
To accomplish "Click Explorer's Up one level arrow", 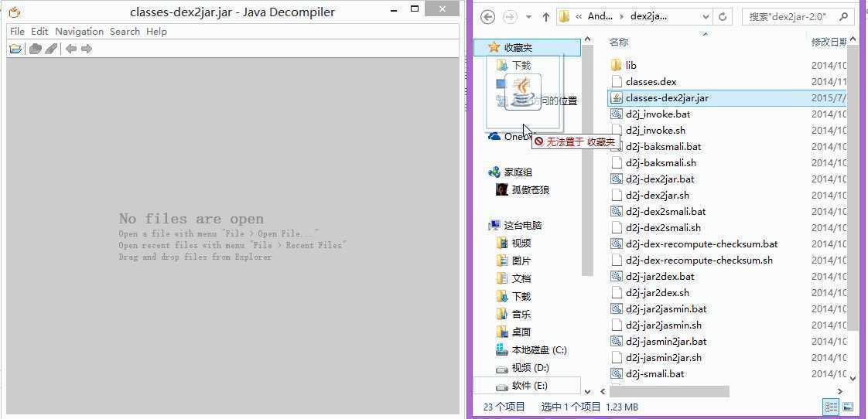I will [x=546, y=17].
